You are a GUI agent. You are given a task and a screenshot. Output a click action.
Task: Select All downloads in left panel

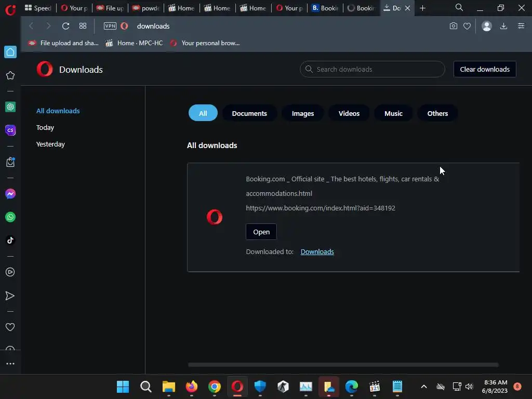pos(58,111)
